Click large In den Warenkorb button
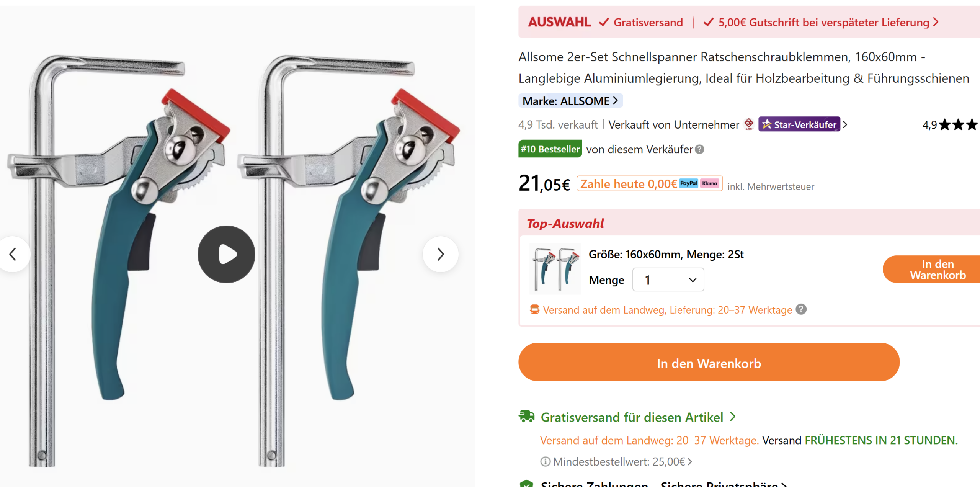 pyautogui.click(x=709, y=362)
